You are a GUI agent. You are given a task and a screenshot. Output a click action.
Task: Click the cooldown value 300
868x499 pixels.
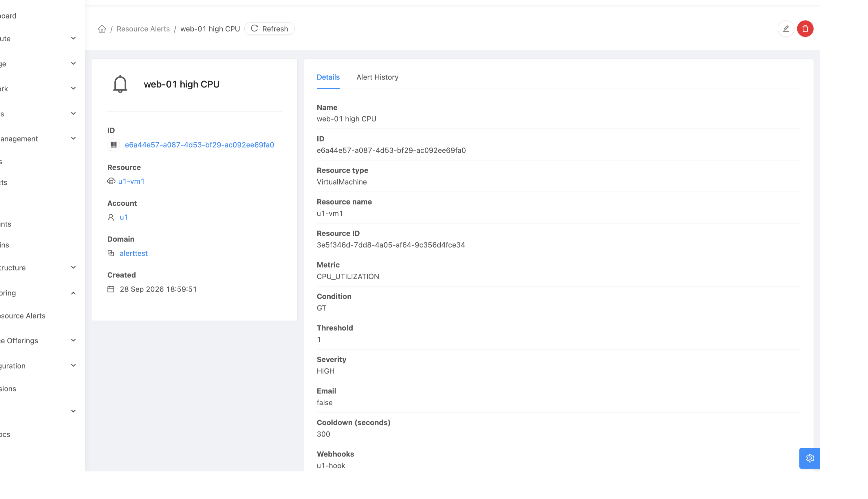(323, 434)
